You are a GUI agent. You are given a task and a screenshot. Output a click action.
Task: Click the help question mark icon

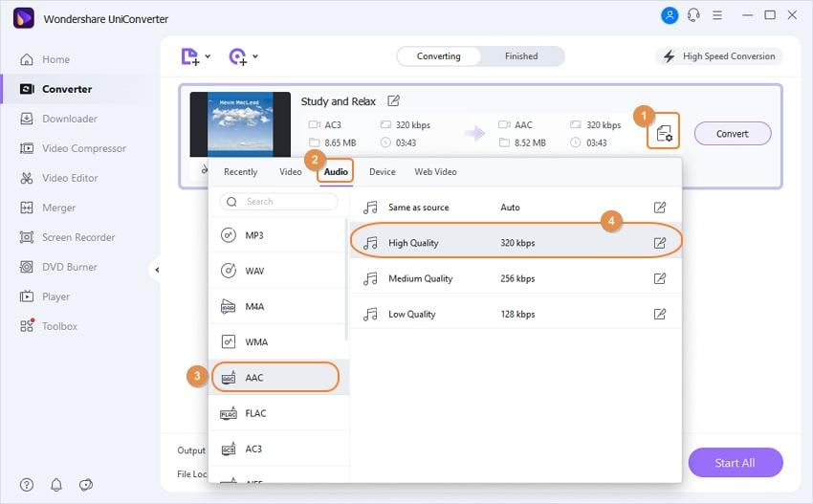27,485
